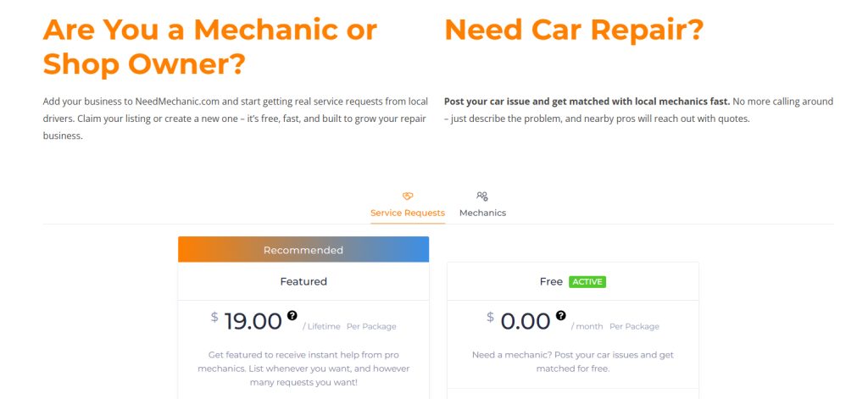Viewport: 868px width, 399px height.
Task: Switch to the Service Requests tab
Action: point(408,213)
